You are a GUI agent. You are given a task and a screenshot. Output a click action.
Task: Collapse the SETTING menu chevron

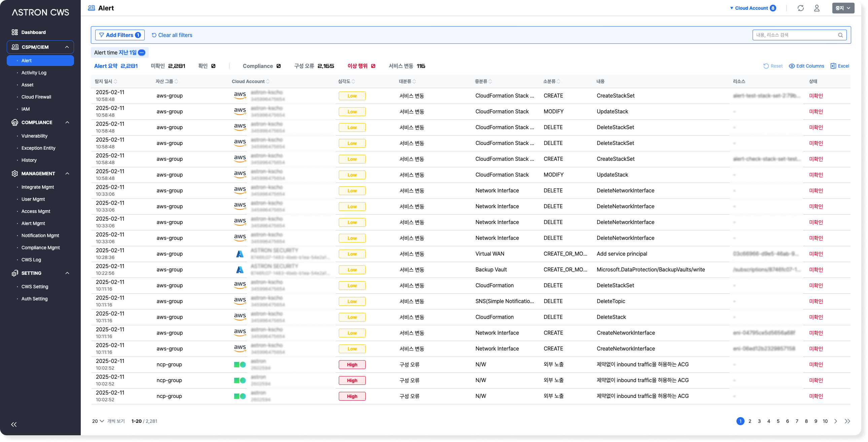(x=67, y=273)
